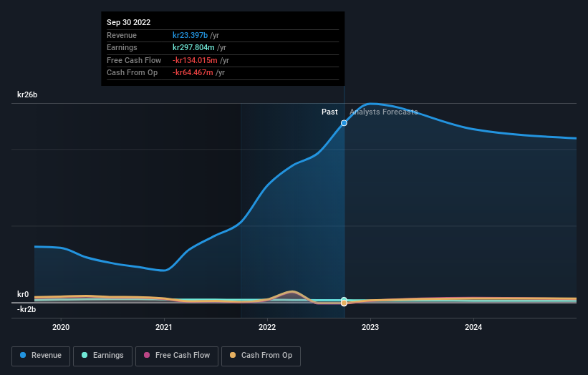Click the kr23.397b revenue value
Viewport: 588px width, 375px height.
coord(190,35)
